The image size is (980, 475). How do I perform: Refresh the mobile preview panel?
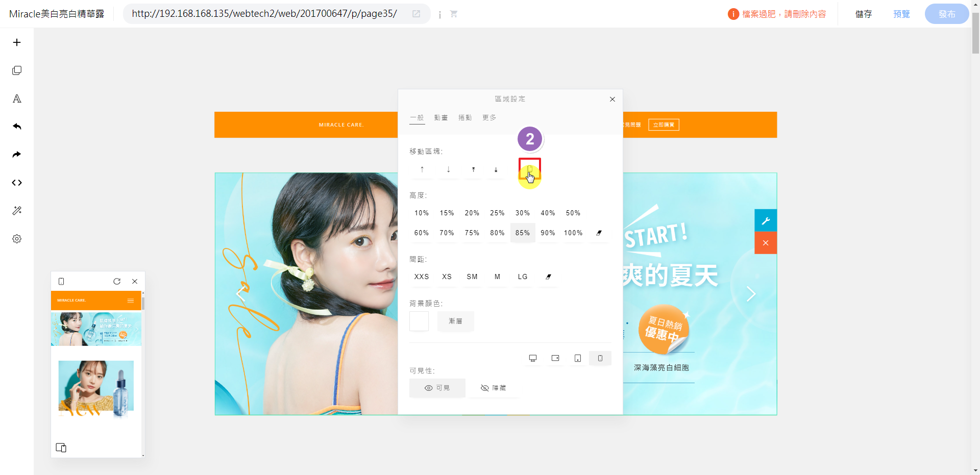(x=117, y=281)
